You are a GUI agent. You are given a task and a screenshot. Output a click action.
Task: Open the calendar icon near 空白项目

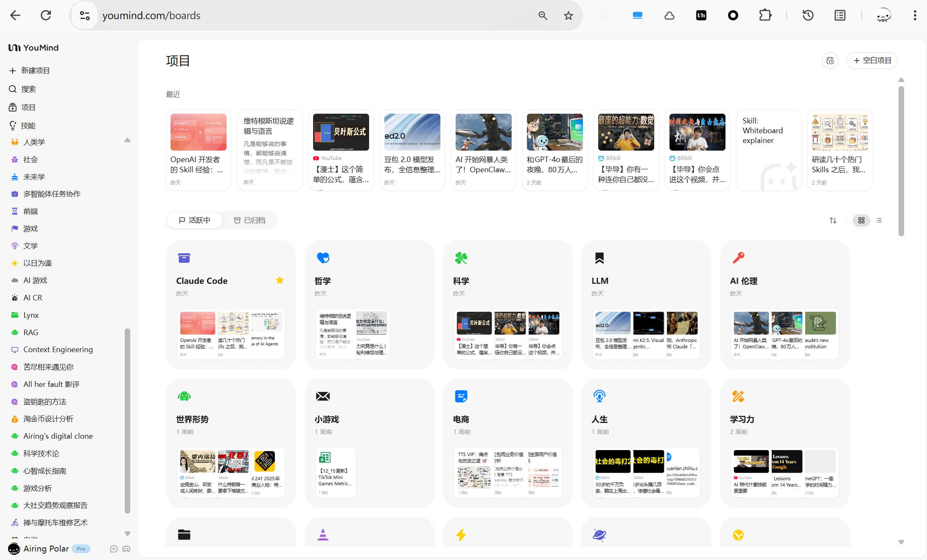(x=830, y=61)
